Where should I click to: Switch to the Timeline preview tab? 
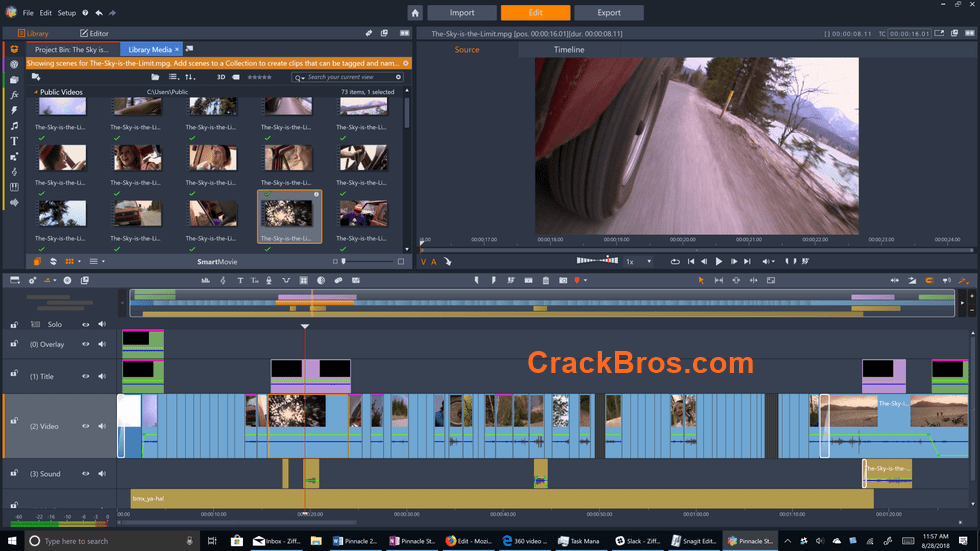pyautogui.click(x=569, y=49)
